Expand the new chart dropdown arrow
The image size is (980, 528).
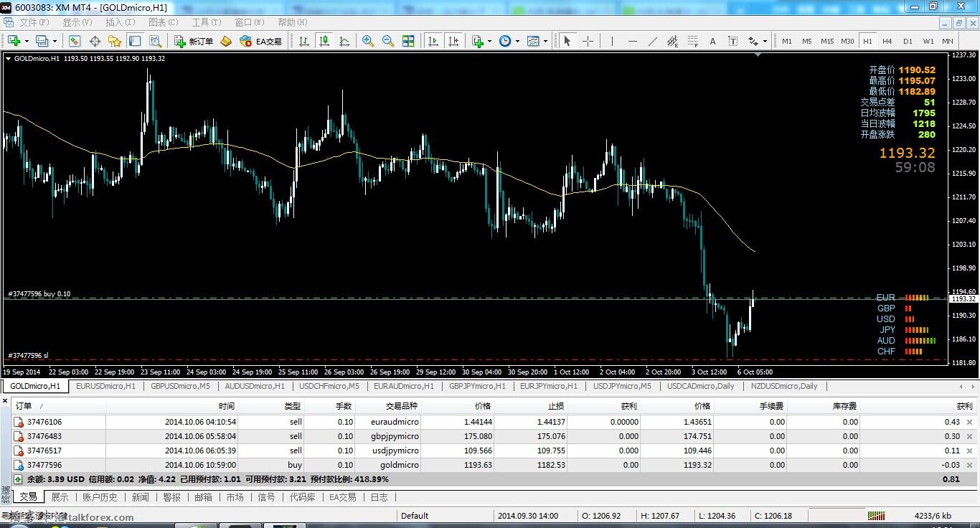[26, 42]
